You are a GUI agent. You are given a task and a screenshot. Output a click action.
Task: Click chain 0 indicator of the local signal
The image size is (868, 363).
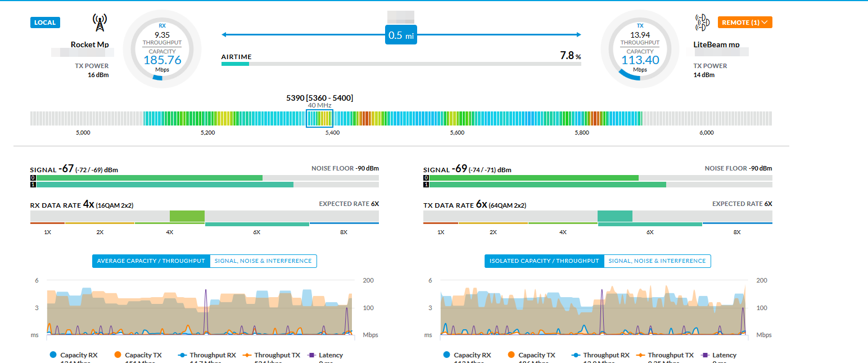coord(33,178)
